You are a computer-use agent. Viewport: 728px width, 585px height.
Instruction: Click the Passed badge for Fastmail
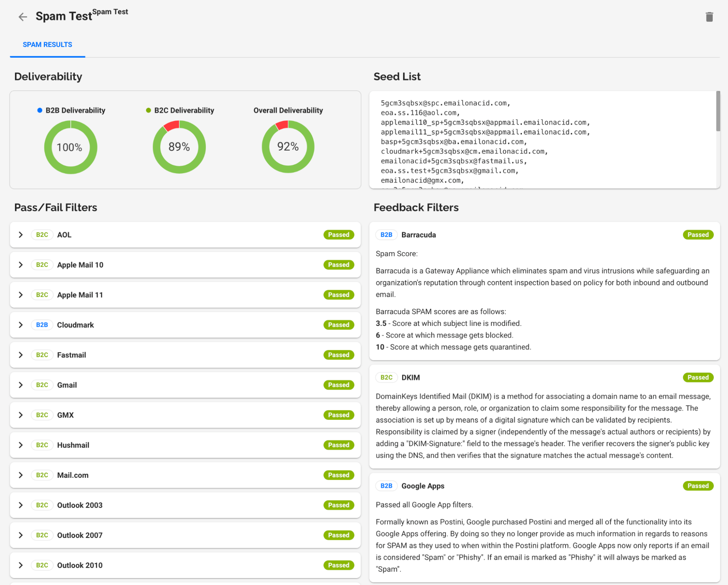coord(338,355)
